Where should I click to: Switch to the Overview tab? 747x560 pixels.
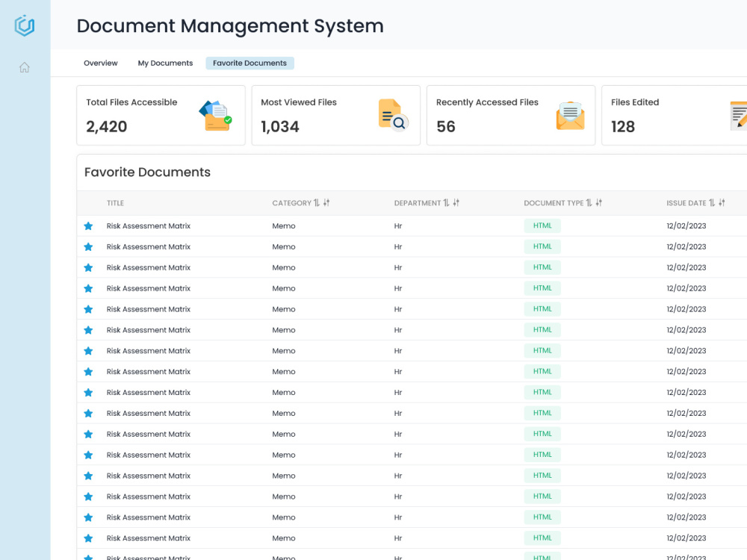pos(101,63)
